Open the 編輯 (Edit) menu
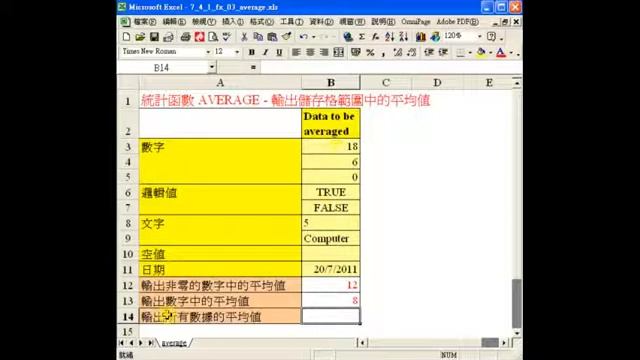 click(x=174, y=22)
